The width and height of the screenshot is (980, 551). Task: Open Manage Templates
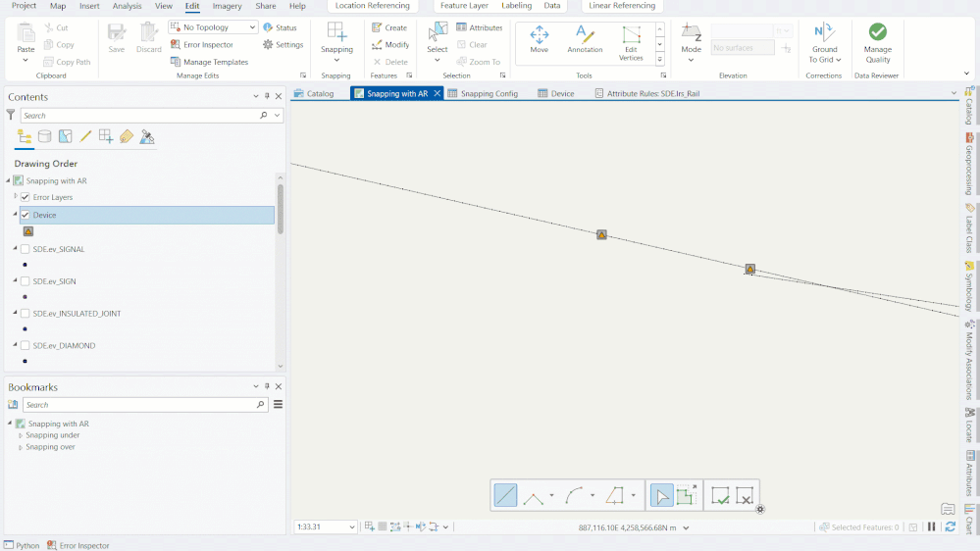click(x=209, y=62)
